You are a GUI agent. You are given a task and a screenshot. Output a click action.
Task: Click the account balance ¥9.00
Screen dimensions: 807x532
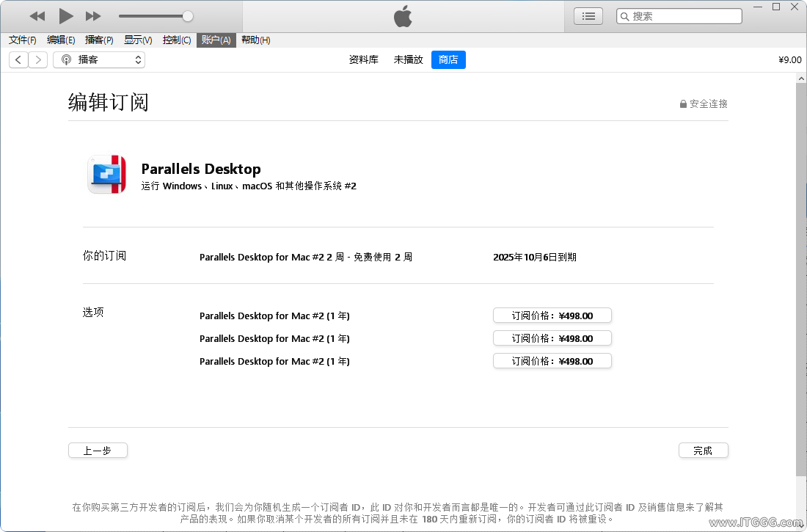[x=789, y=59]
